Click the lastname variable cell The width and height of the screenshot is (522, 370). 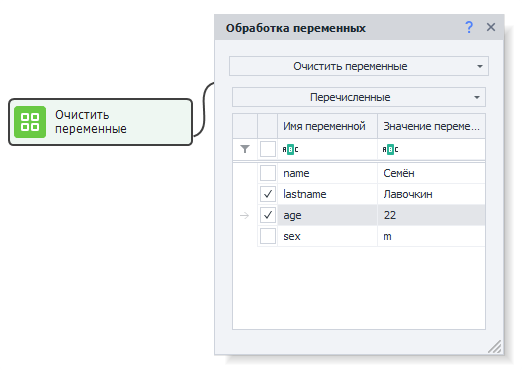click(327, 194)
